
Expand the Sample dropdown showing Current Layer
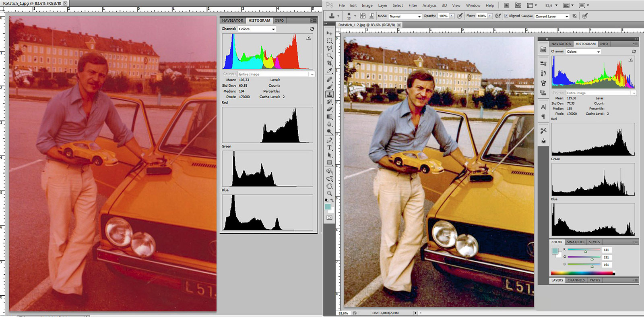[552, 16]
